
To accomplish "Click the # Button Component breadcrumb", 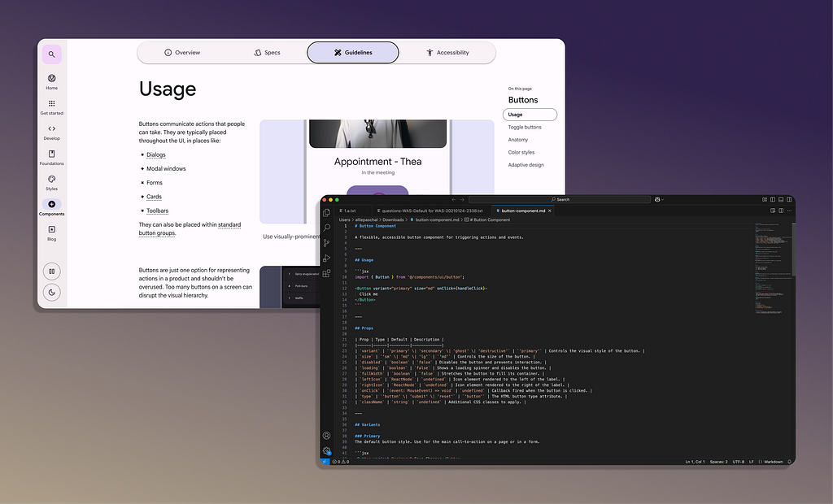I will point(488,219).
